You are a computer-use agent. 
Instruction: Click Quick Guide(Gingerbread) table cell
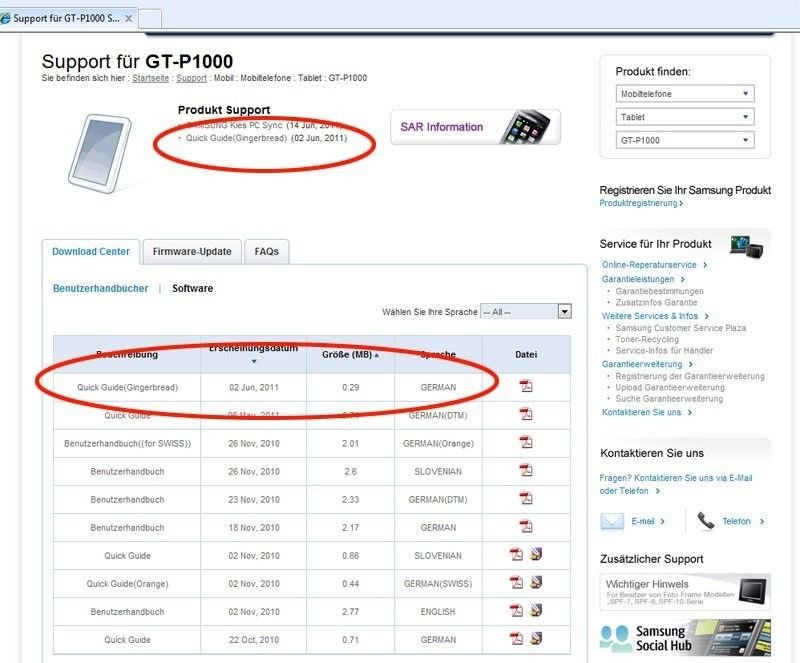[128, 387]
